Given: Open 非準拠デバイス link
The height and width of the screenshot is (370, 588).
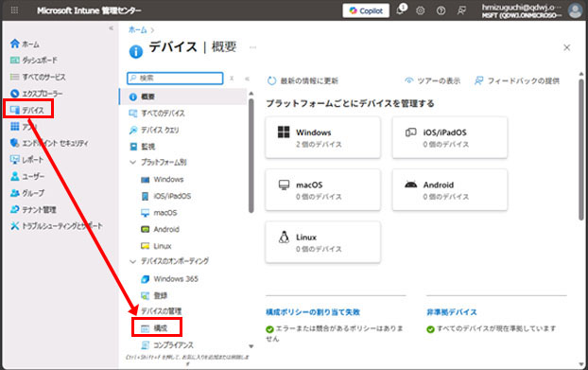Looking at the screenshot, I should coord(452,312).
